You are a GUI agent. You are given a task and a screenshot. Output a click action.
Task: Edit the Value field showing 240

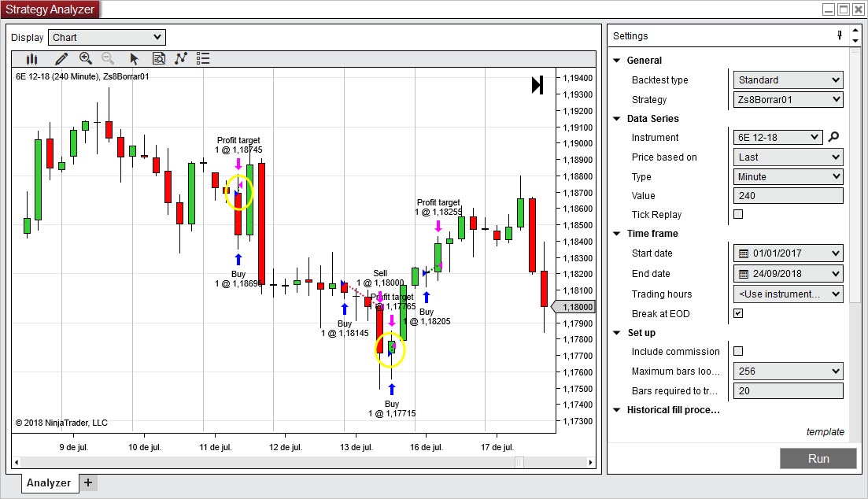789,196
